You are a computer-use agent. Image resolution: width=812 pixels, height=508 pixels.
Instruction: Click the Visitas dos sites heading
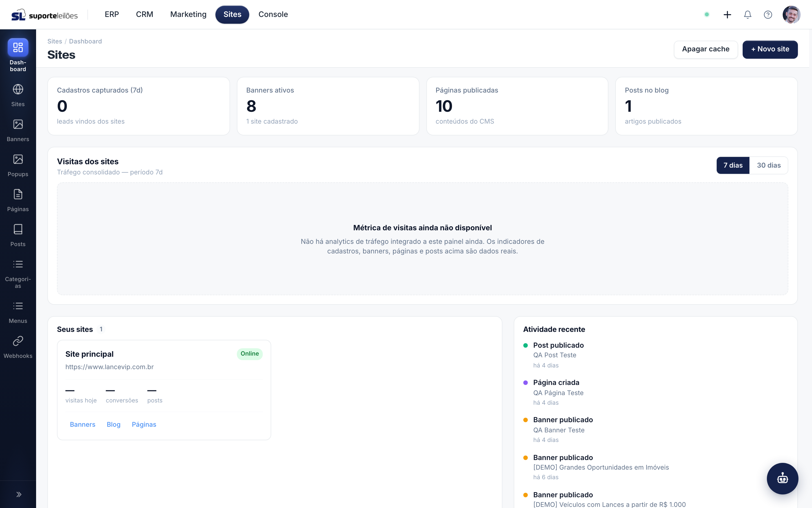(x=88, y=162)
